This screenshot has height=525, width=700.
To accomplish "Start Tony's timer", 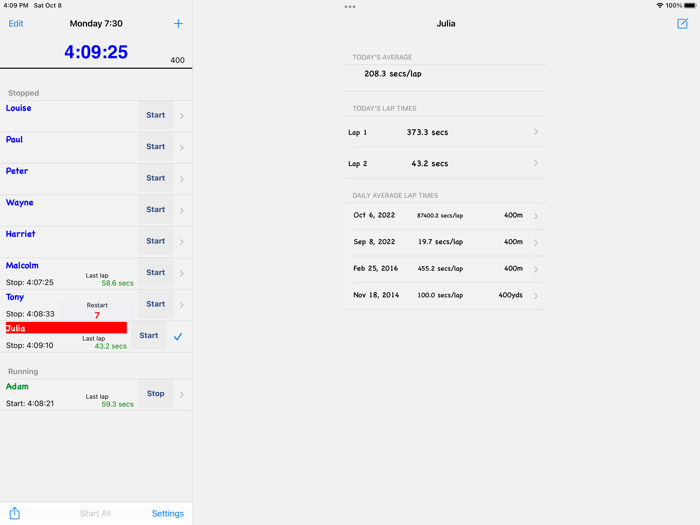I will coord(155,304).
